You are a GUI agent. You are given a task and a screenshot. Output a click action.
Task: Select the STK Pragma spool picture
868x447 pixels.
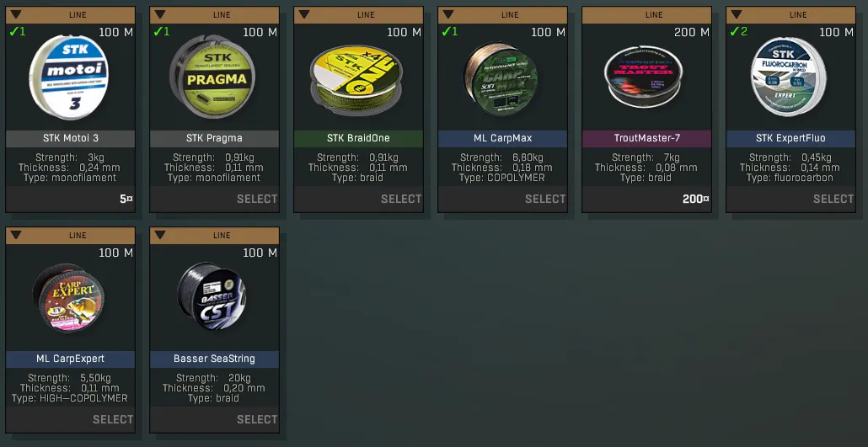point(212,77)
